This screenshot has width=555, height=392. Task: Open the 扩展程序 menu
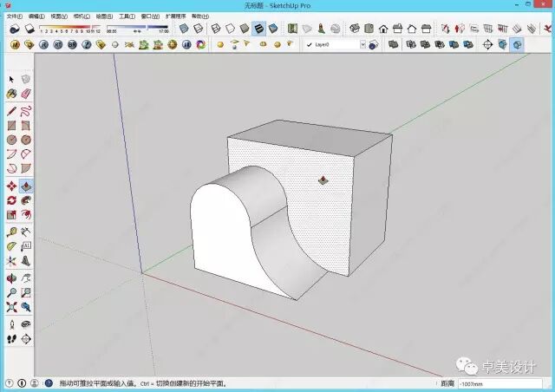(x=175, y=16)
